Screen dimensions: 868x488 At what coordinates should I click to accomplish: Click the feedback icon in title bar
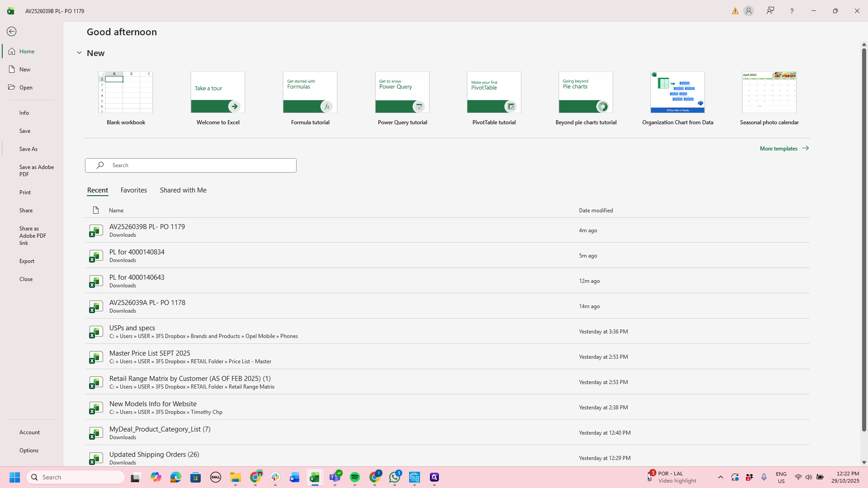pos(770,11)
